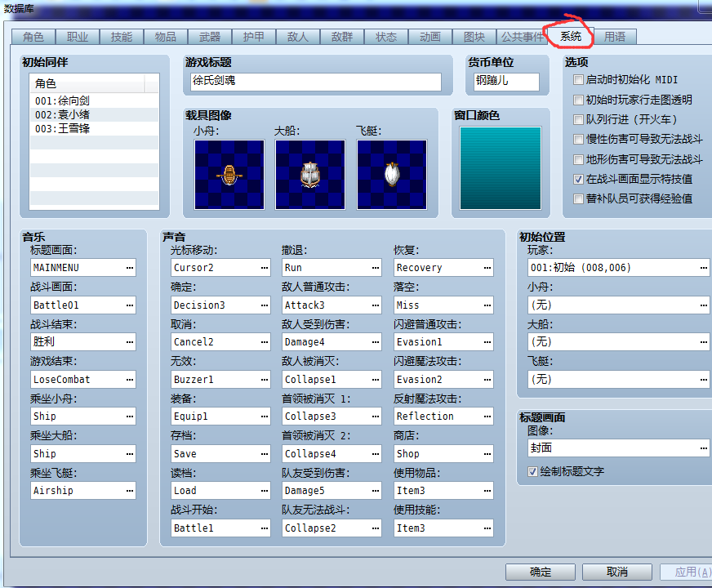Open browse button for Evasion1 sound
This screenshot has height=588, width=712.
click(x=487, y=342)
